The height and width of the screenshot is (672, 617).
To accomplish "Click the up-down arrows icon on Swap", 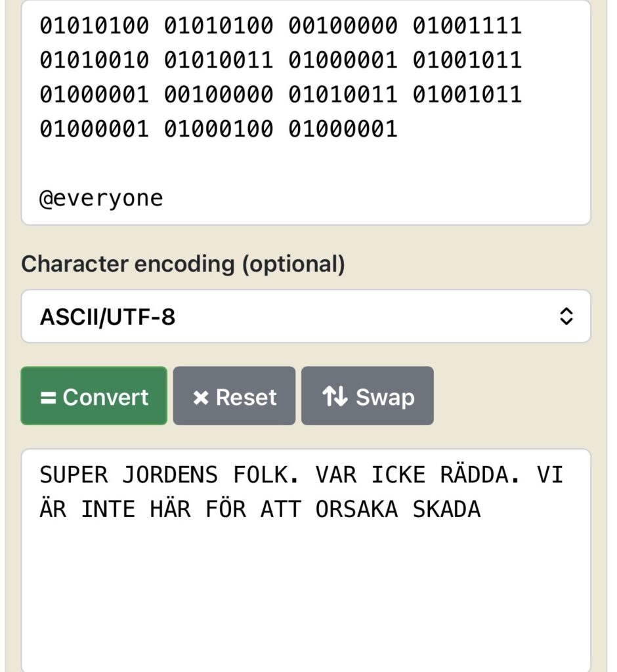I will tap(334, 396).
